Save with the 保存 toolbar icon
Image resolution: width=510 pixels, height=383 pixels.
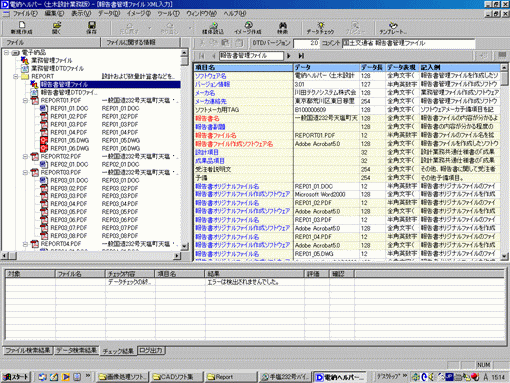pos(91,28)
